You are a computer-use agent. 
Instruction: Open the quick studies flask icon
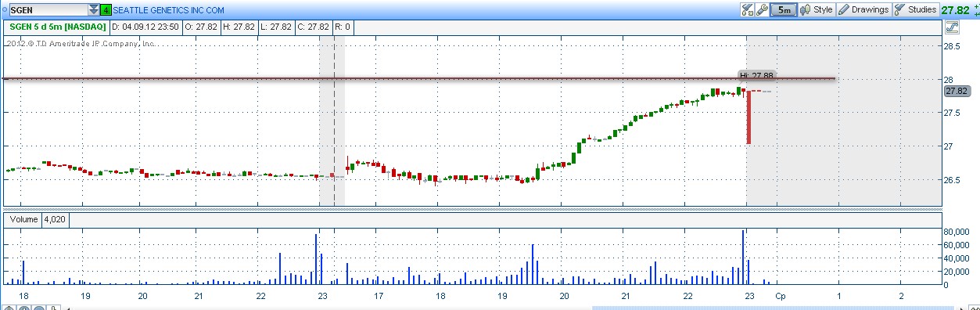(x=747, y=10)
